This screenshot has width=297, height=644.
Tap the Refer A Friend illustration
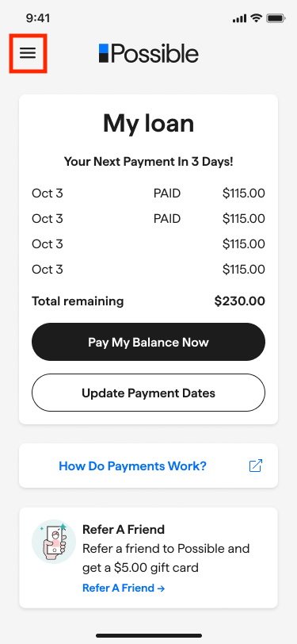tap(54, 542)
